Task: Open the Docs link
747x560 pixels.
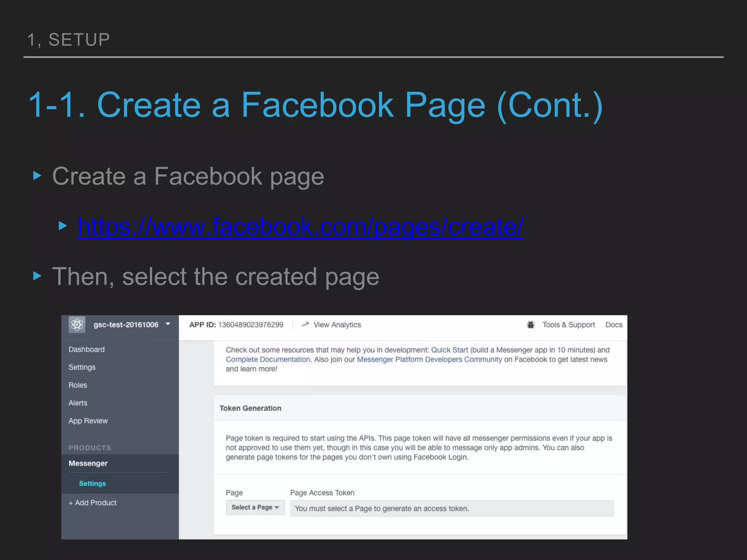Action: (x=614, y=325)
